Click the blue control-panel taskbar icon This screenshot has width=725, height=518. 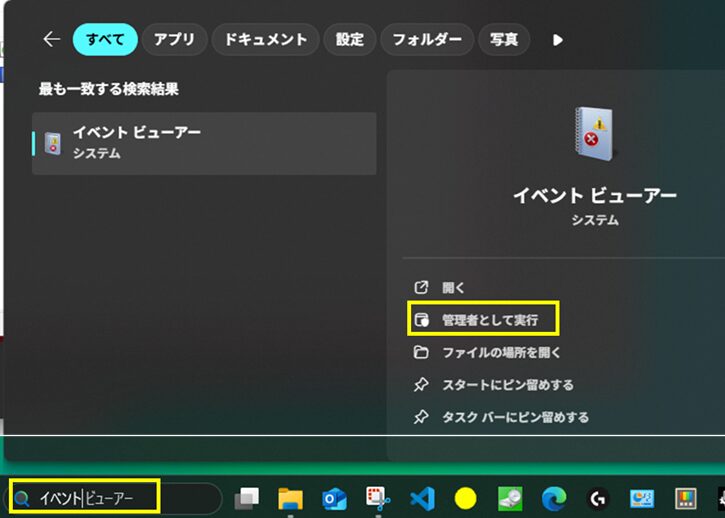coord(642,499)
